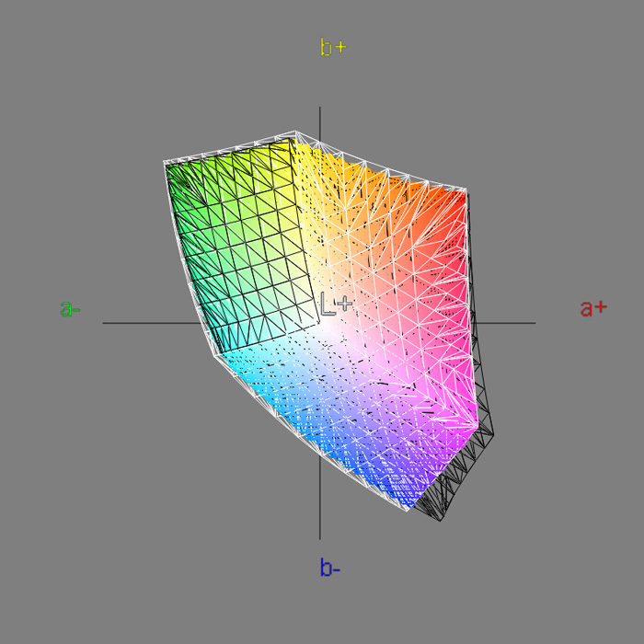Click the L+ label at center
Screen dimensions: 644x644
click(x=337, y=304)
